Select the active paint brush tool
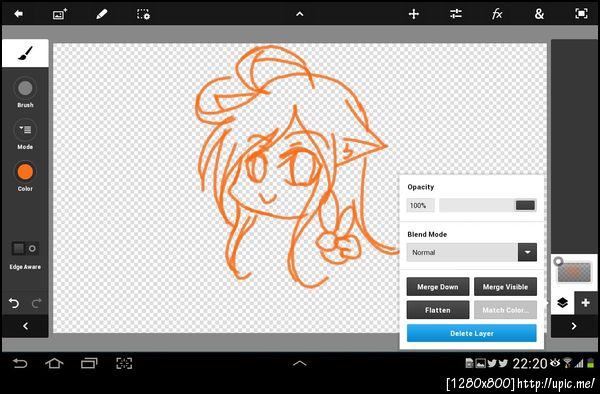600x394 pixels. coord(25,53)
